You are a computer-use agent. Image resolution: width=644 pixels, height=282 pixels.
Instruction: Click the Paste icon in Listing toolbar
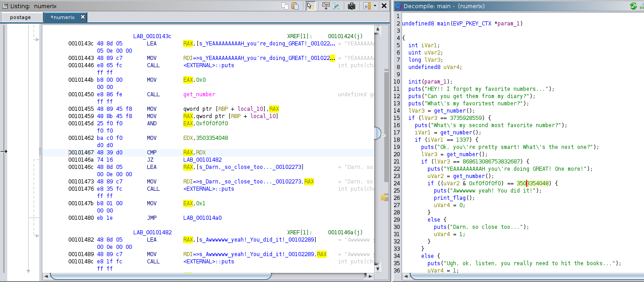(295, 6)
